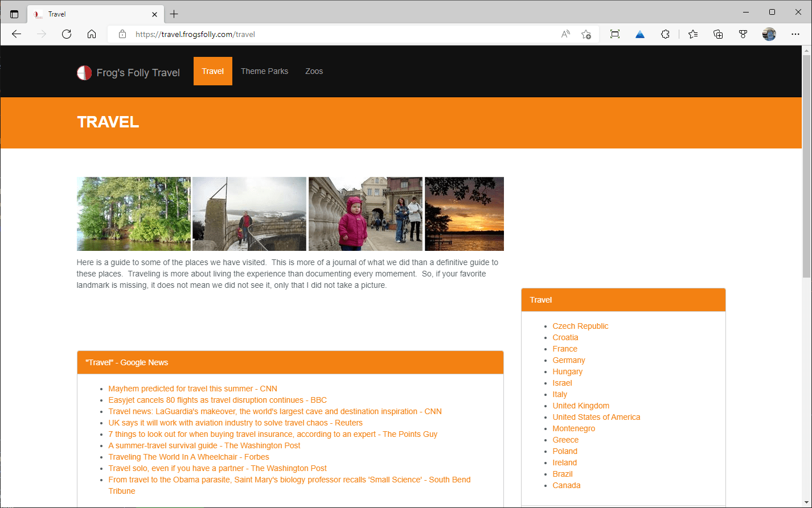
Task: Open the Czech Republic link
Action: click(x=580, y=326)
